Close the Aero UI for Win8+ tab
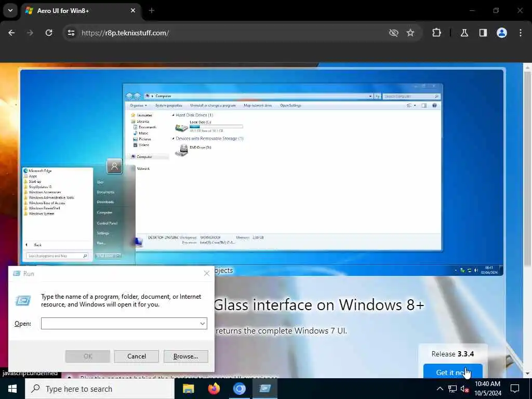 pos(133,10)
